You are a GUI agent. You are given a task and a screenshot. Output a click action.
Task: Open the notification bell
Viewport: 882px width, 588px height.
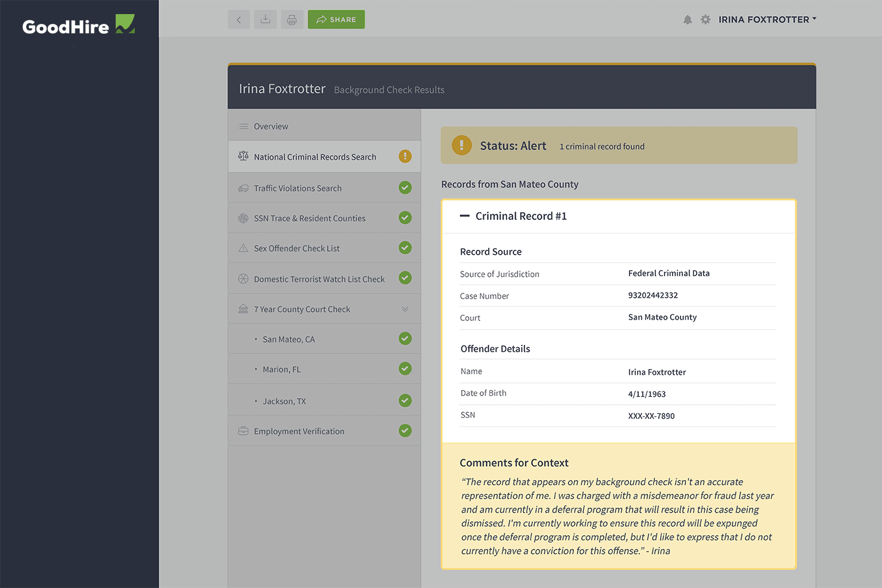[687, 19]
